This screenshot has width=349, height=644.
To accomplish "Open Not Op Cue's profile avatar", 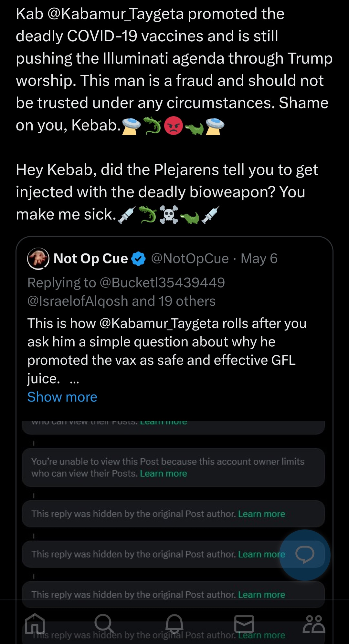I will point(38,259).
